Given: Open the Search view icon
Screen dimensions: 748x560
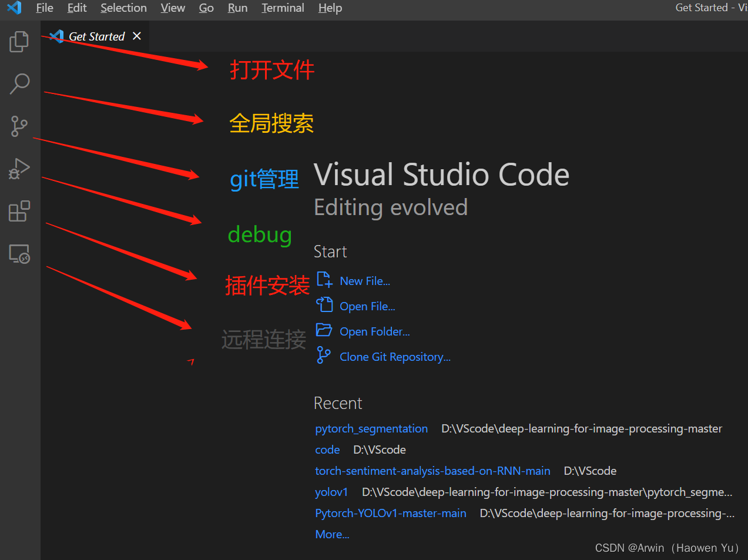Looking at the screenshot, I should (x=19, y=83).
